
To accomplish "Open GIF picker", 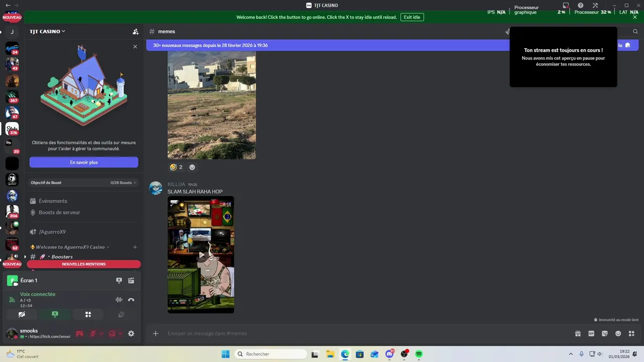I will click(591, 333).
